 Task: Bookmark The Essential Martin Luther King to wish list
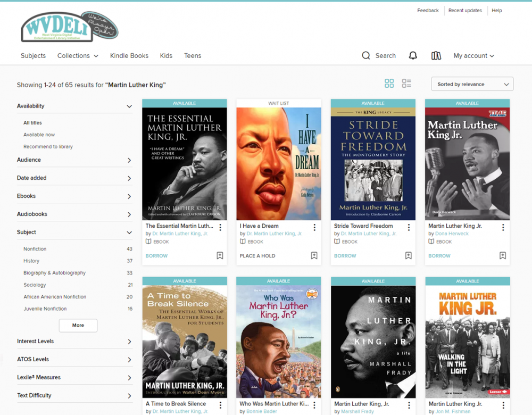[x=220, y=255]
